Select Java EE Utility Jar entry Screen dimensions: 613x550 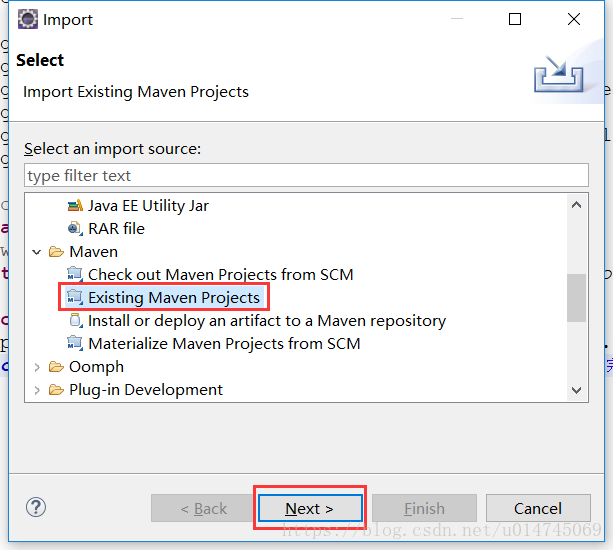point(149,206)
